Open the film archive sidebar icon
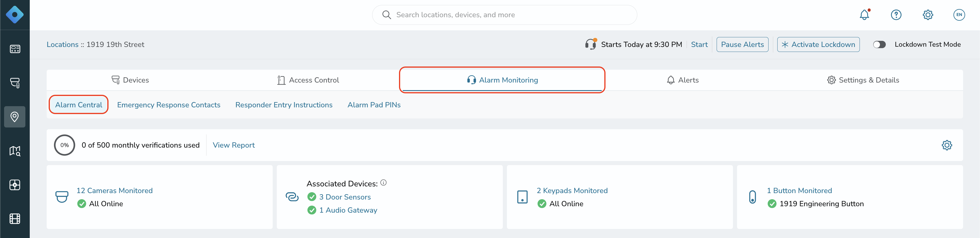This screenshot has width=980, height=238. click(x=15, y=219)
